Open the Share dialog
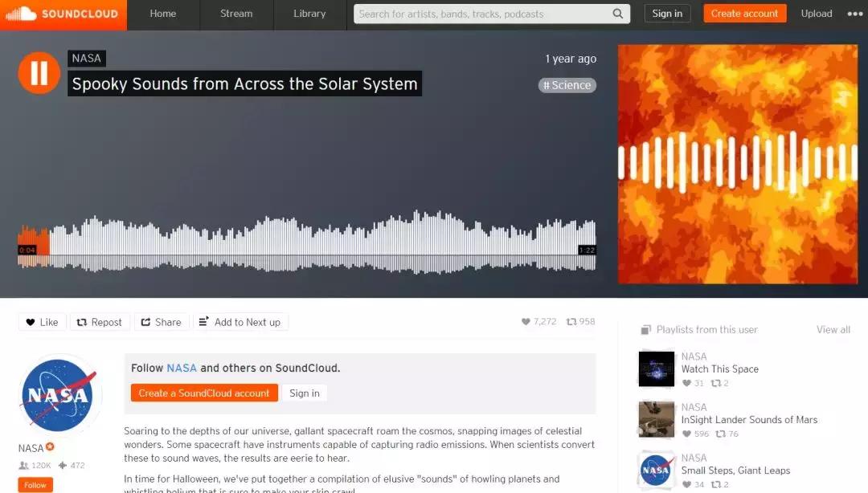Image resolution: width=868 pixels, height=493 pixels. point(161,322)
